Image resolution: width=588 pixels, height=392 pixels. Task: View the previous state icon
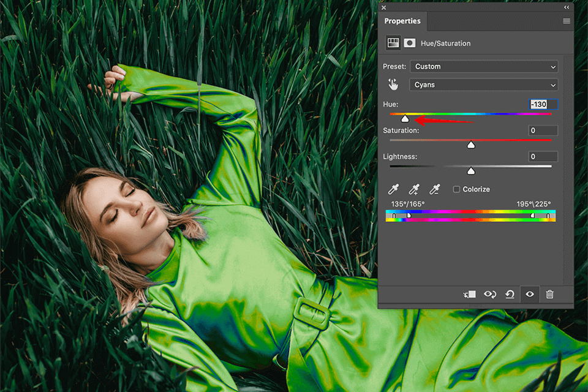(490, 295)
